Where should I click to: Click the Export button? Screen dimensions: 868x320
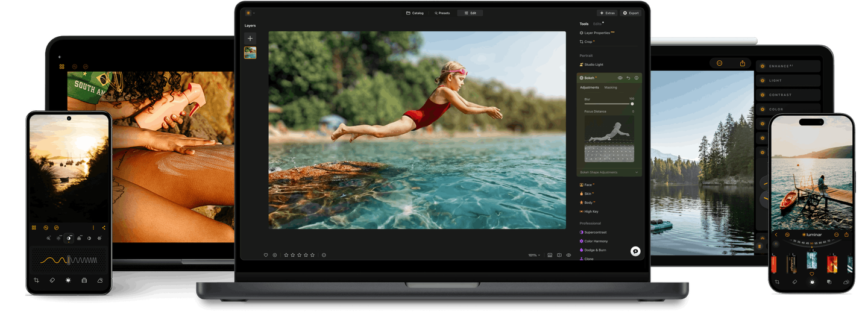click(631, 13)
